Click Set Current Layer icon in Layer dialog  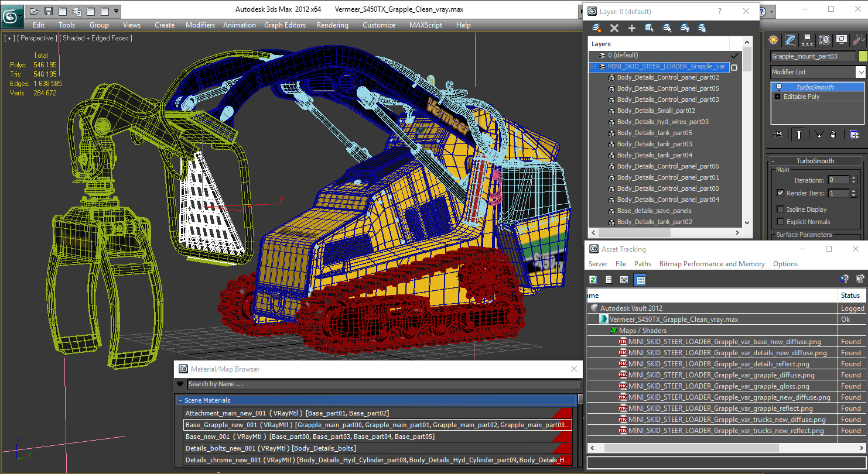click(667, 28)
